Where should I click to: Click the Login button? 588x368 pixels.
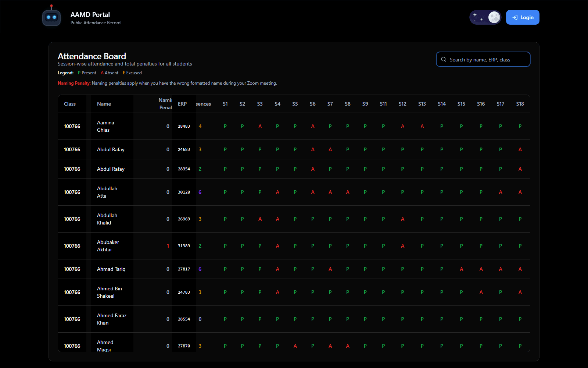coord(522,17)
